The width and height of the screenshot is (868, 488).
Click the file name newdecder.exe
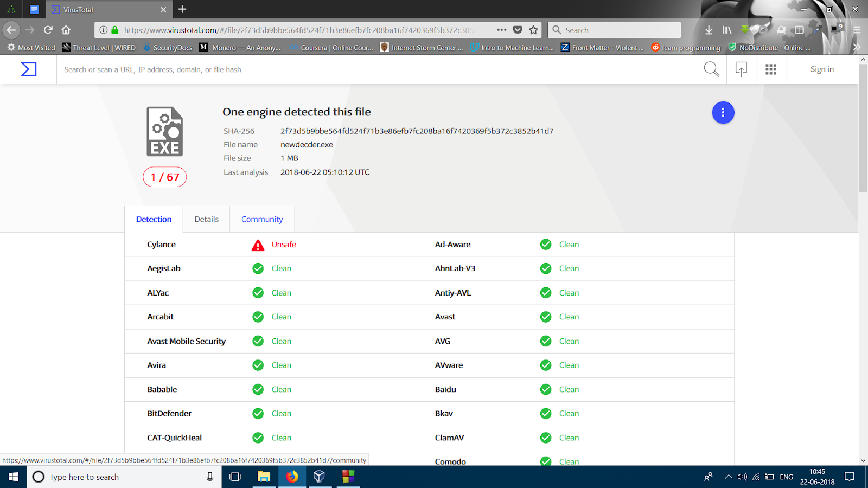[307, 145]
